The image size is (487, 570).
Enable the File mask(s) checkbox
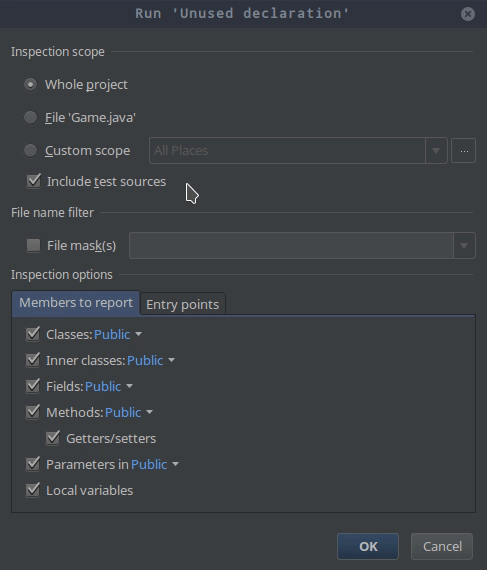click(33, 245)
